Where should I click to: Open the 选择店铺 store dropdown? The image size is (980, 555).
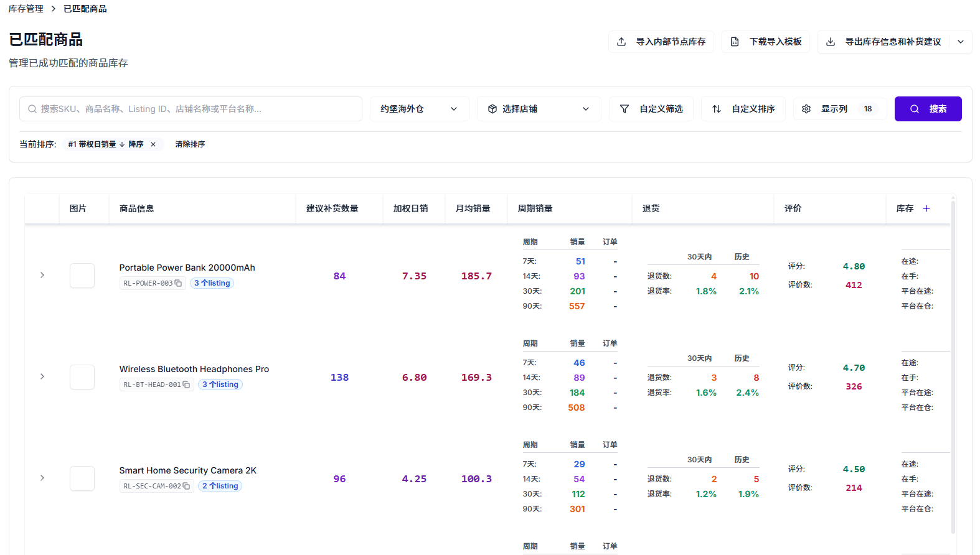pyautogui.click(x=539, y=109)
